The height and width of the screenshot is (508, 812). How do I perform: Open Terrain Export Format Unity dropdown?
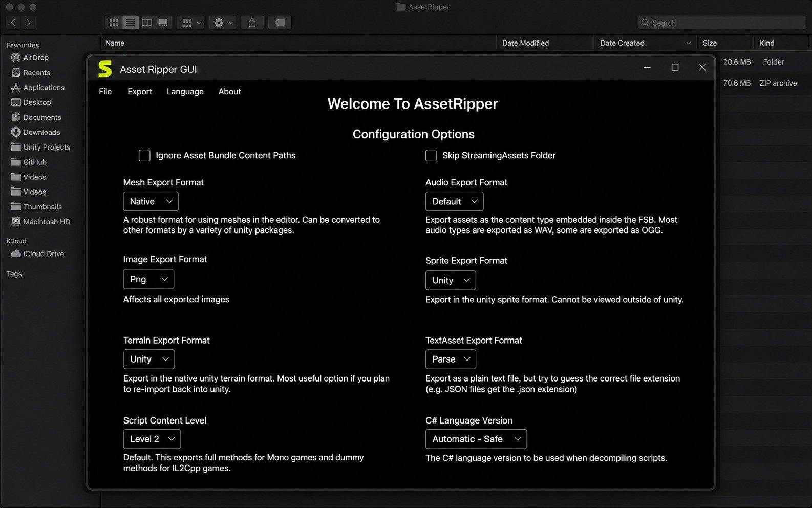149,359
